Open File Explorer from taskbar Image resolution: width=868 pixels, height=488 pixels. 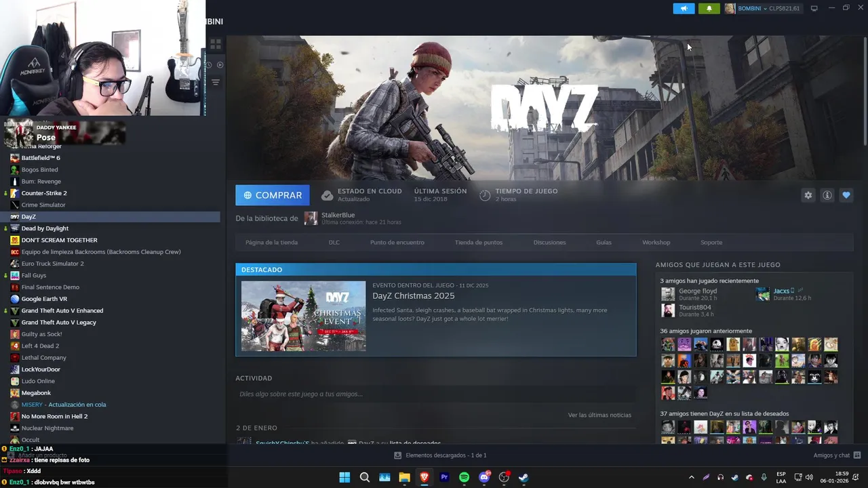pyautogui.click(x=404, y=477)
